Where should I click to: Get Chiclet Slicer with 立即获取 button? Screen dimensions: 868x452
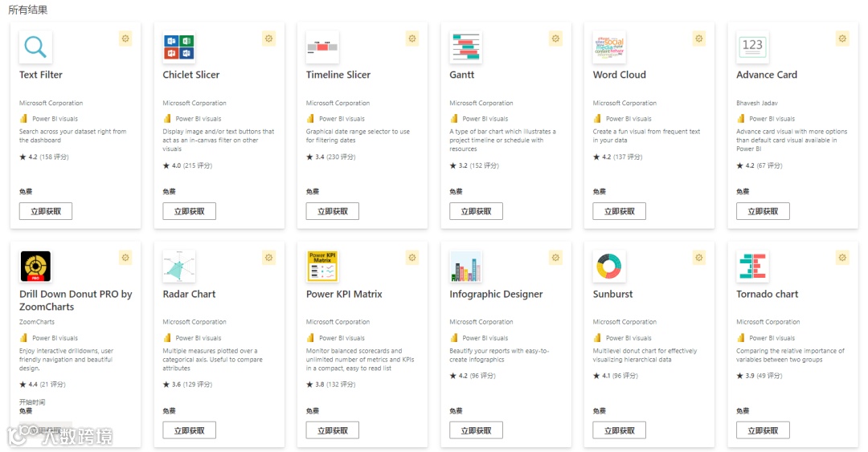[x=190, y=211]
